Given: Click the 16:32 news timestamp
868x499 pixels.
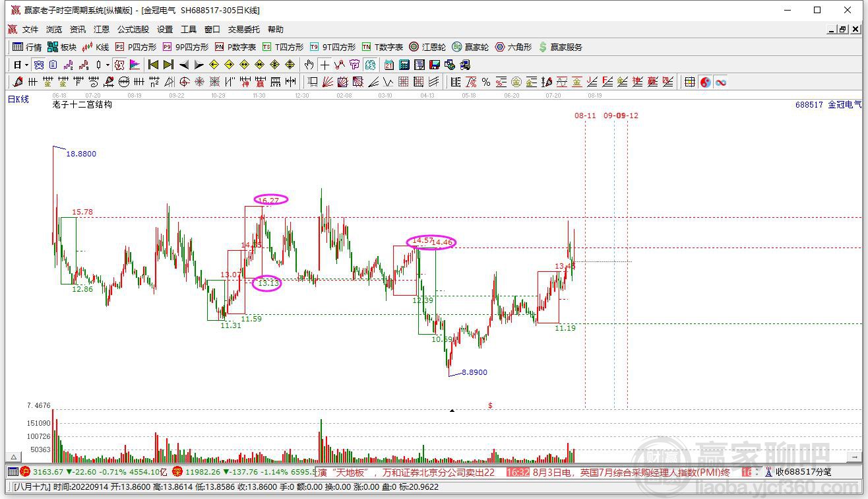Looking at the screenshot, I should click(516, 473).
